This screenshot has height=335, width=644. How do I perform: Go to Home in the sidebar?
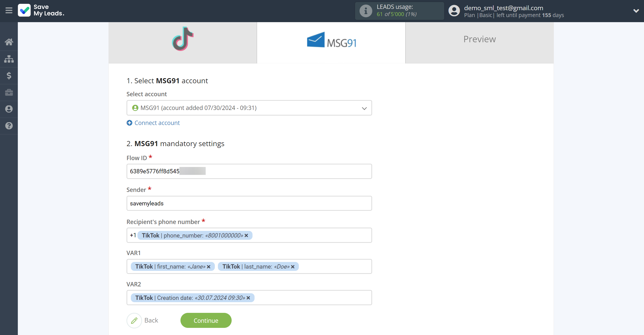(9, 42)
